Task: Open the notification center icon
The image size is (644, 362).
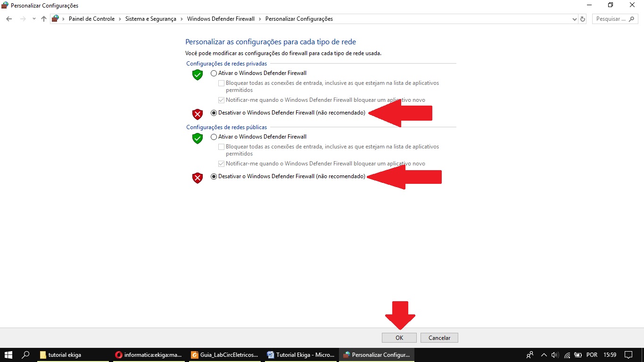Action: (x=628, y=355)
